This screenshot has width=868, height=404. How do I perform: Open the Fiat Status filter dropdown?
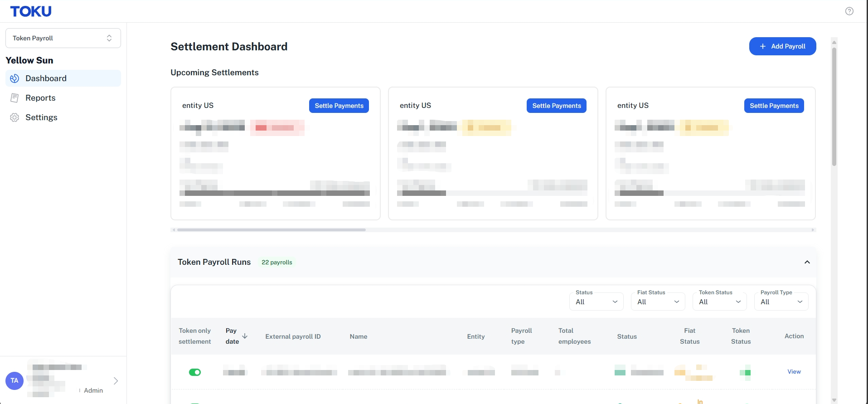[658, 302]
